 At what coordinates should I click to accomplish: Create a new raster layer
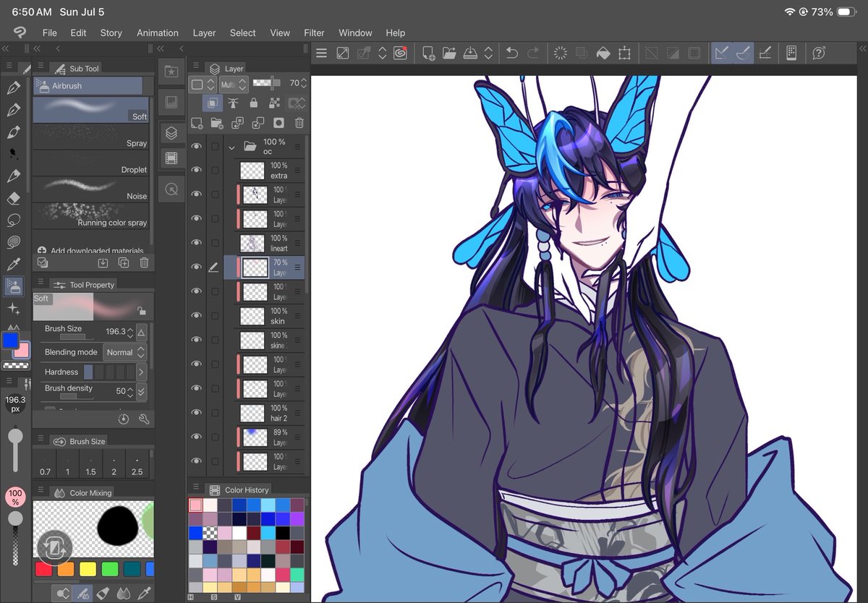pos(196,124)
